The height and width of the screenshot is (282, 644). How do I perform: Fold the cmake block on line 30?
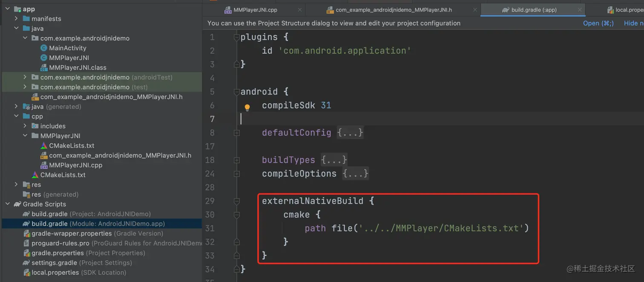[237, 215]
